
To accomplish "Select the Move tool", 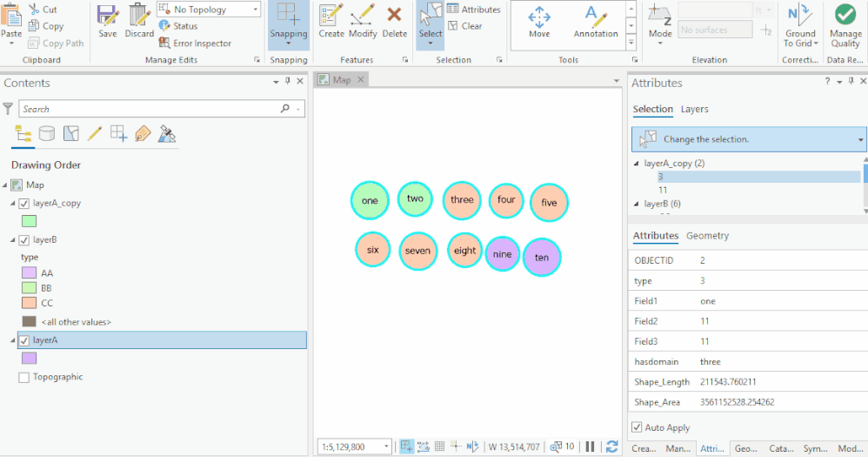I will (x=539, y=22).
